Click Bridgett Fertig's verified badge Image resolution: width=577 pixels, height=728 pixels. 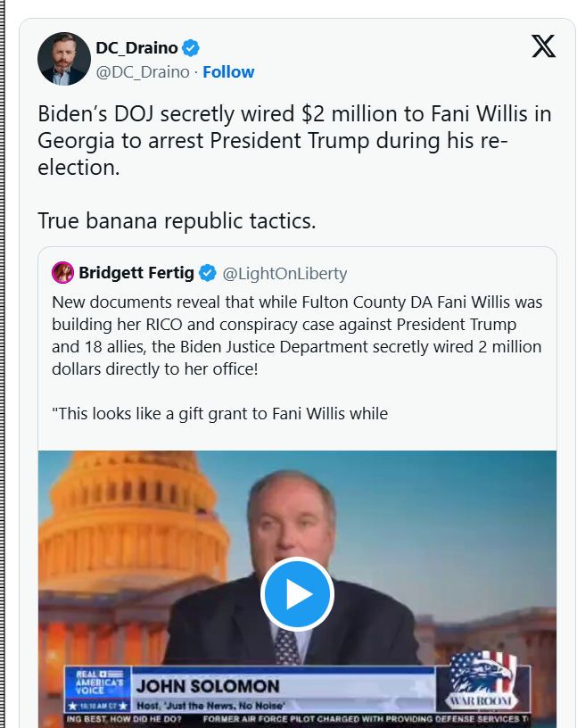click(x=207, y=272)
